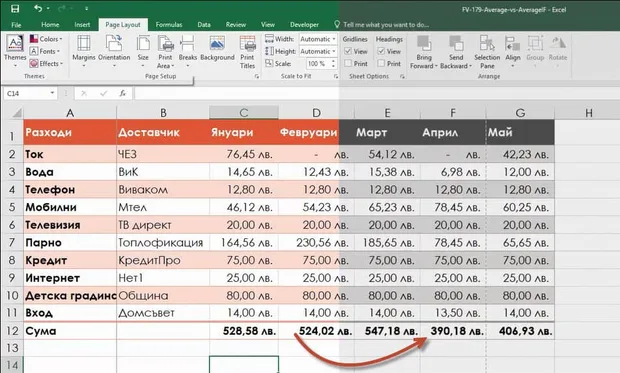The height and width of the screenshot is (373, 620).
Task: Click the Orientation icon
Action: [114, 43]
